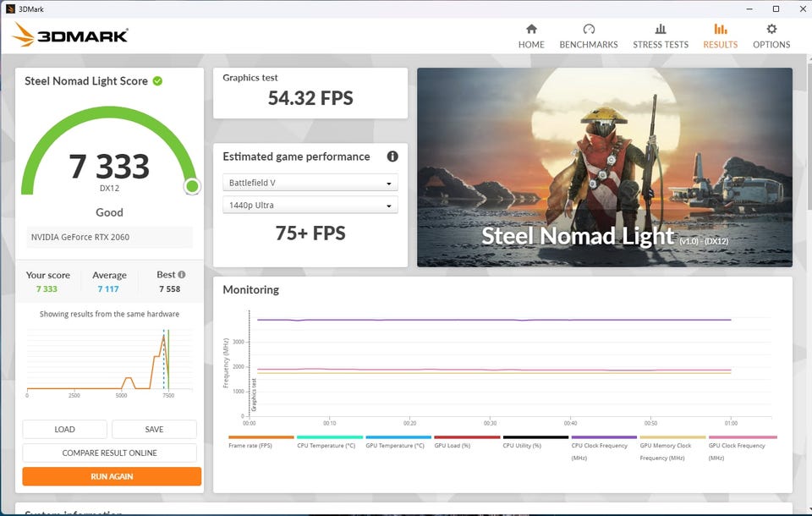The image size is (812, 516).
Task: Click the 3DMark logo in header
Action: [70, 35]
